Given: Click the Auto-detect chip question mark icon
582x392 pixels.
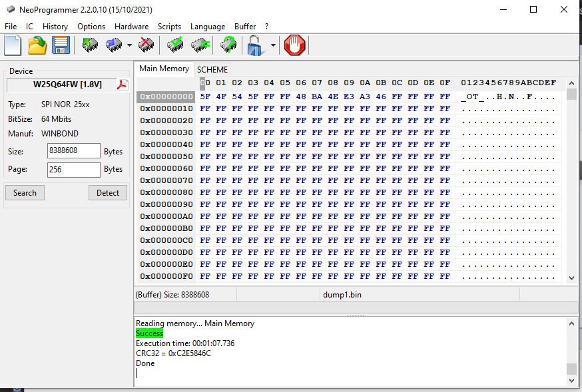Looking at the screenshot, I should pyautogui.click(x=228, y=45).
